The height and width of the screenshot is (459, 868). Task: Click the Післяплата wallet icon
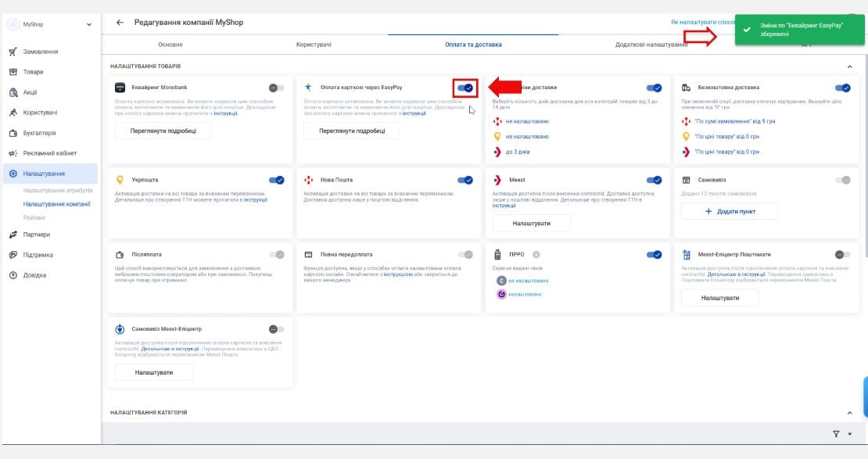coord(120,255)
